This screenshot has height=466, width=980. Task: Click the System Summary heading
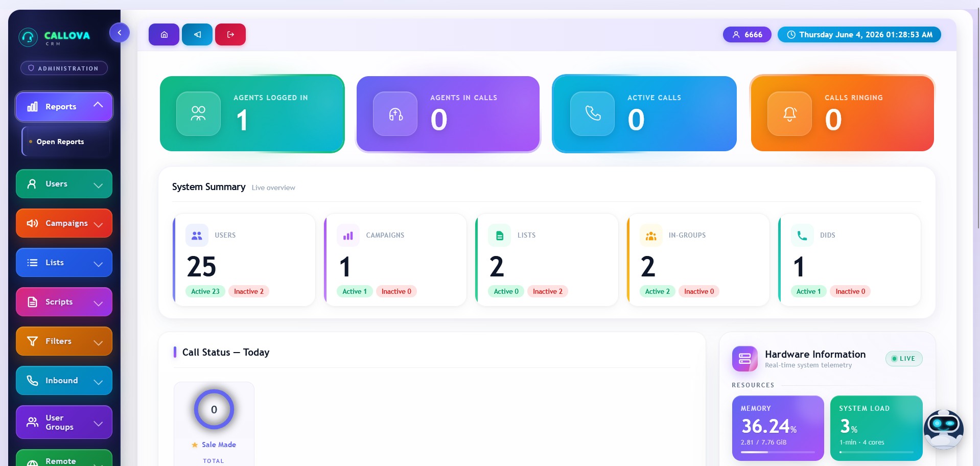(x=208, y=187)
